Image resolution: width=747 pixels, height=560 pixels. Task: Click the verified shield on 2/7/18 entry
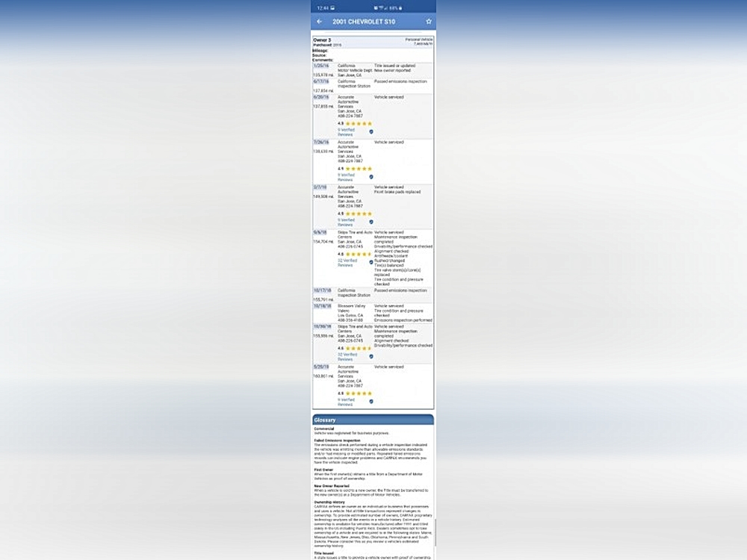(371, 222)
